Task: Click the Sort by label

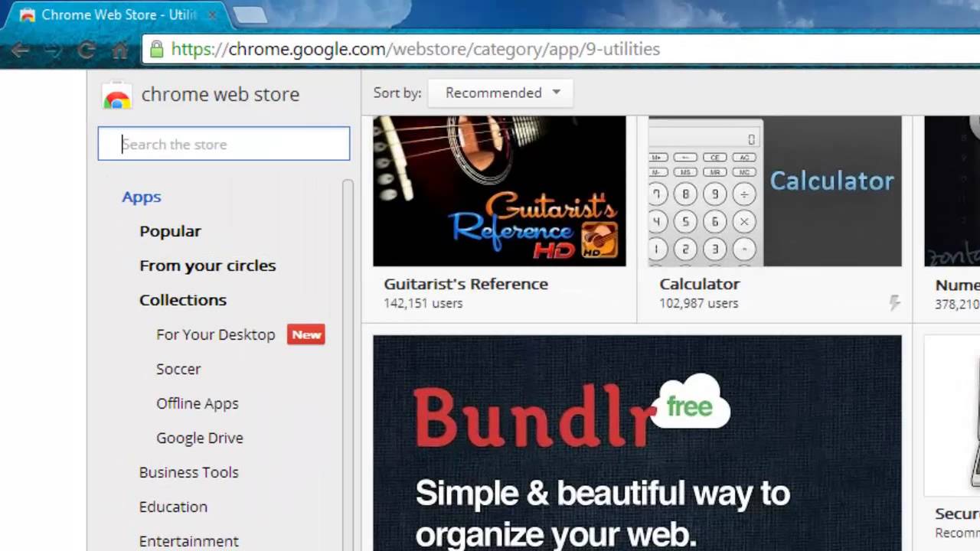Action: click(x=397, y=93)
